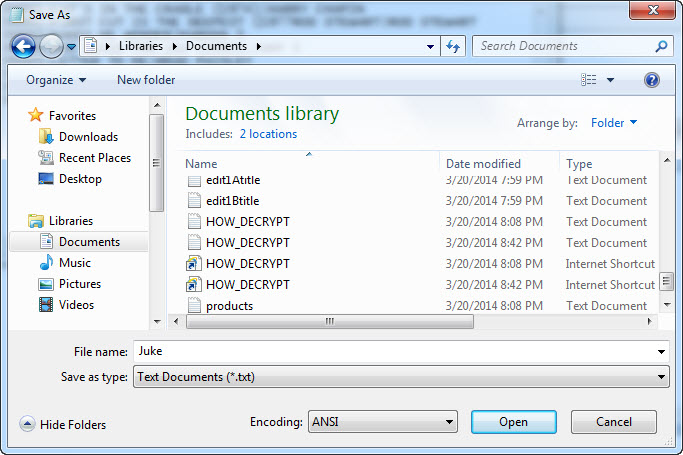This screenshot has height=455, width=683.
Task: Click New folder in the toolbar
Action: coord(146,80)
